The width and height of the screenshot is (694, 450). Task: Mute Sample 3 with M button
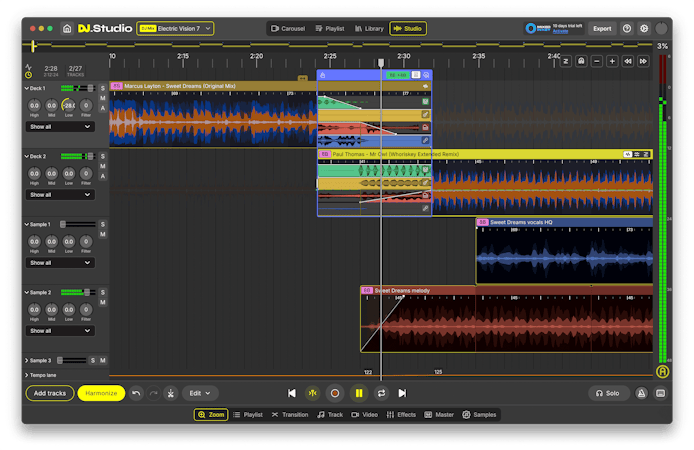point(103,360)
